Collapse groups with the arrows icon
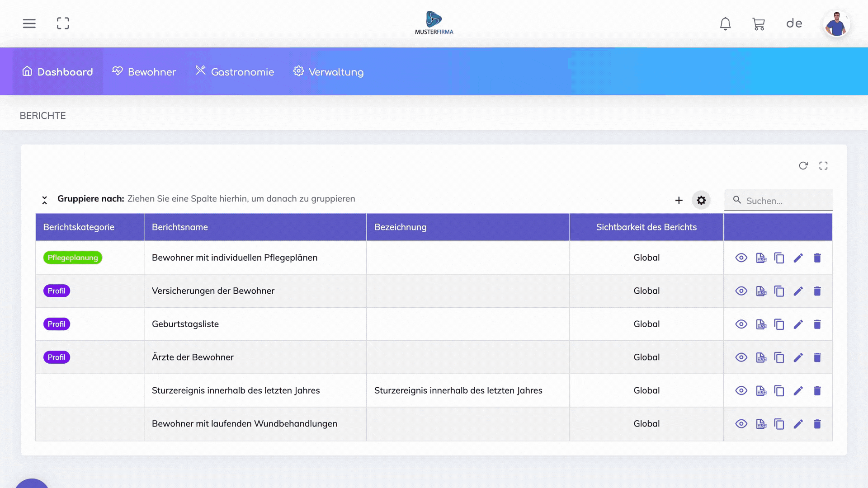This screenshot has width=868, height=488. (44, 200)
